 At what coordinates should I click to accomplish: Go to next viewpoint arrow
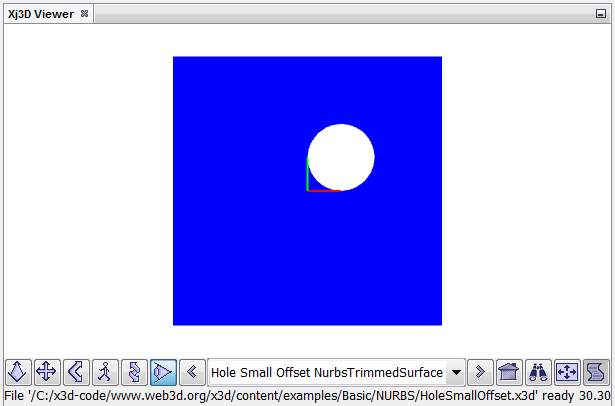tap(481, 373)
